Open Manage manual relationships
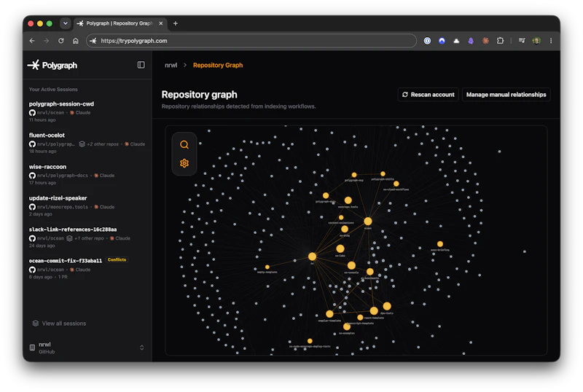The width and height of the screenshot is (583, 392). click(506, 95)
